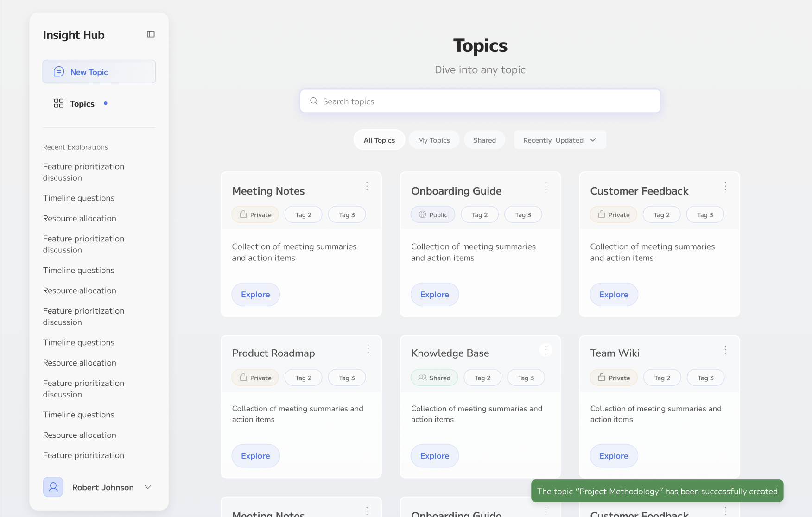Switch to the My Topics tab

click(434, 140)
